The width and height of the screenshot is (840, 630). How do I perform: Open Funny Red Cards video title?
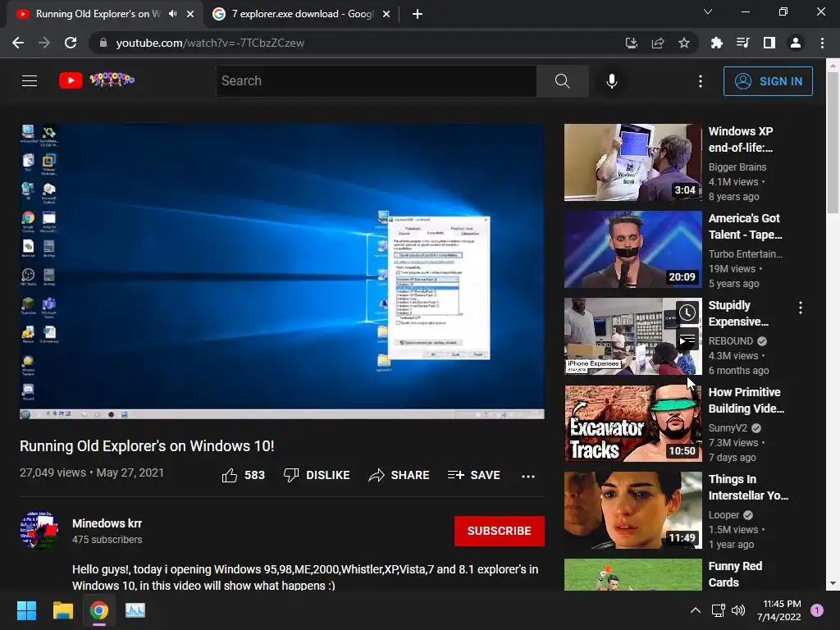coord(735,574)
